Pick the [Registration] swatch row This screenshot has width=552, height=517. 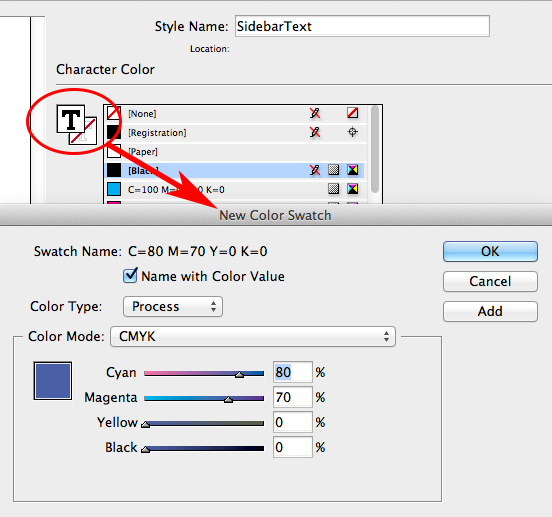pyautogui.click(x=236, y=133)
